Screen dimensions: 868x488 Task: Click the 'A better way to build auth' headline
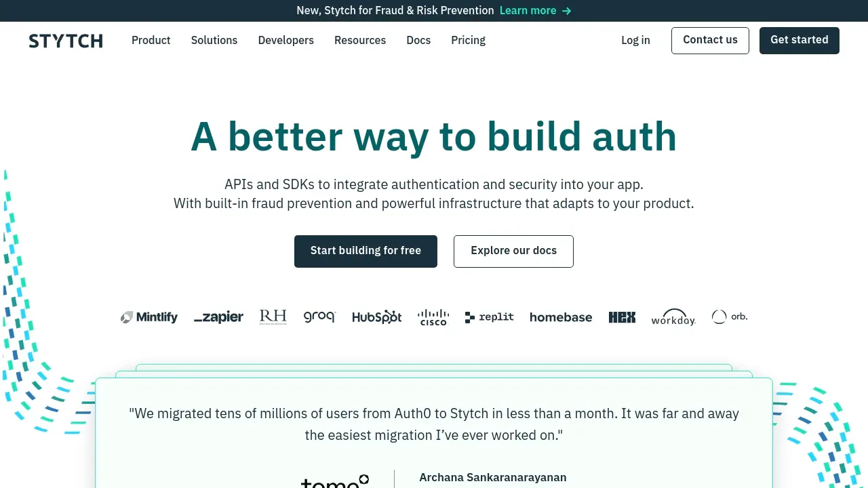click(434, 137)
